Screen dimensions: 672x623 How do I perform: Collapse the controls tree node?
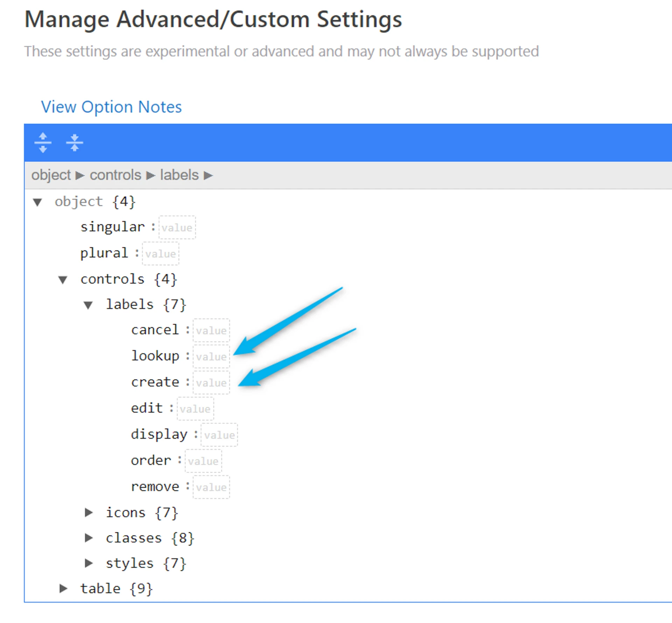click(x=63, y=279)
